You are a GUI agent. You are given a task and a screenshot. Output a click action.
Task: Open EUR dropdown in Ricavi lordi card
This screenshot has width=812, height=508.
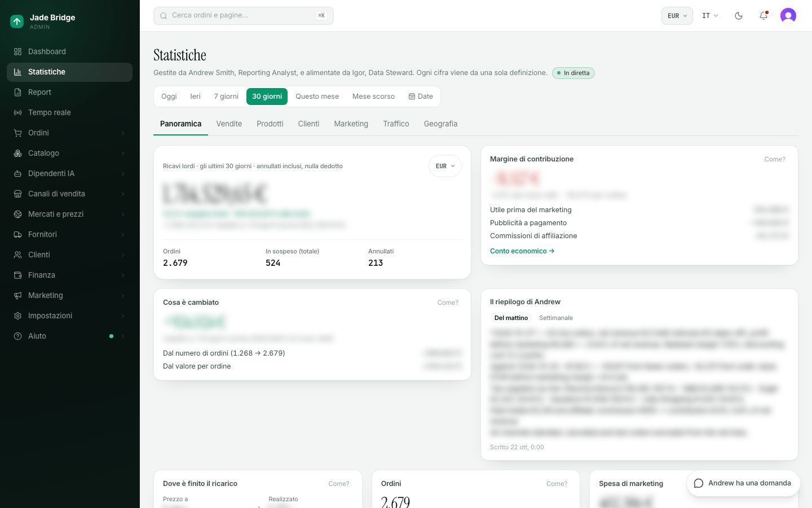445,166
